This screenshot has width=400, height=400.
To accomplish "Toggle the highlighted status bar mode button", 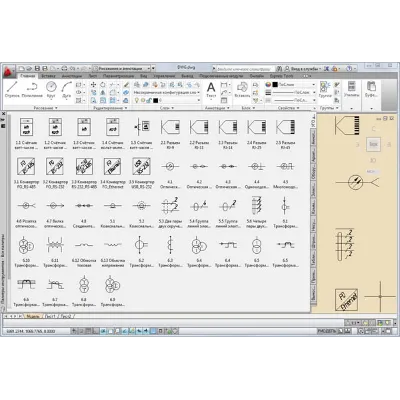I will pyautogui.click(x=154, y=331).
